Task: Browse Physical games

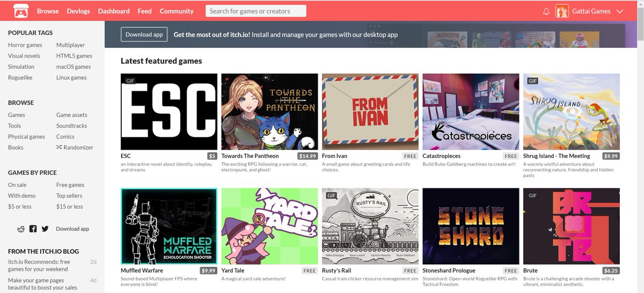Action: point(27,136)
